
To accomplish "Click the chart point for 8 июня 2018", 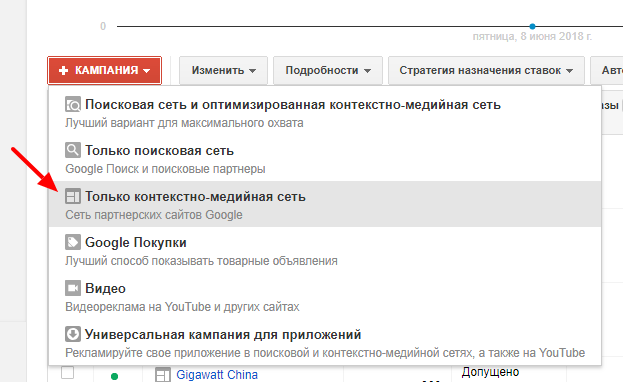I will [x=532, y=26].
